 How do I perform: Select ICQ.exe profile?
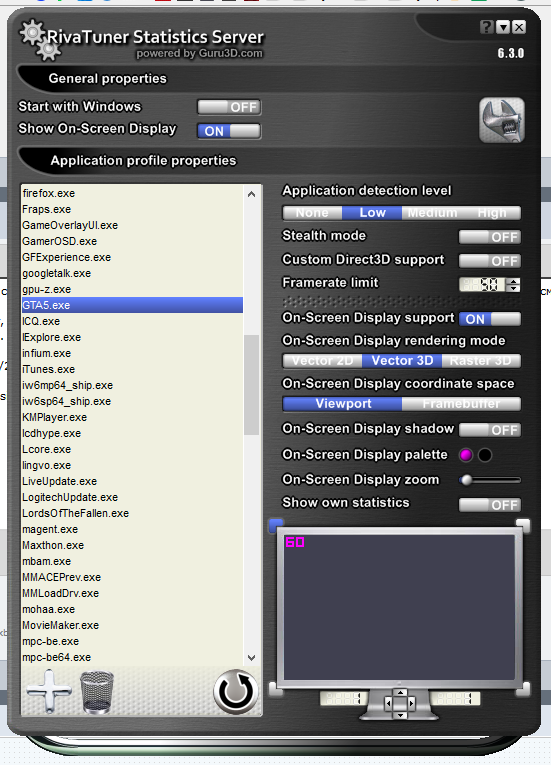point(132,322)
